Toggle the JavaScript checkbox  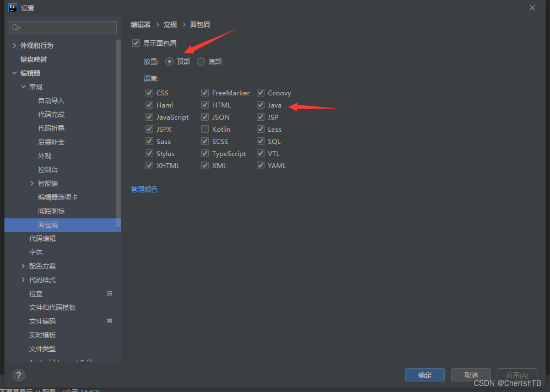click(x=149, y=117)
